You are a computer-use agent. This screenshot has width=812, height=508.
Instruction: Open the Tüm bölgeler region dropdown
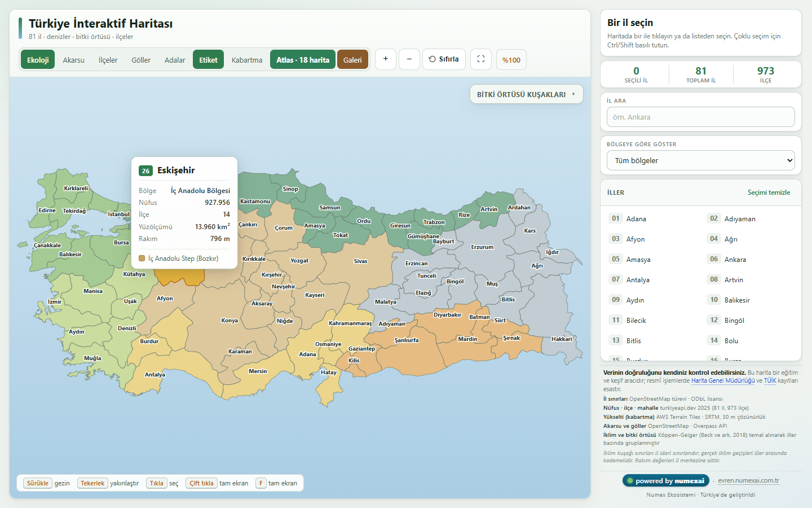pyautogui.click(x=701, y=160)
